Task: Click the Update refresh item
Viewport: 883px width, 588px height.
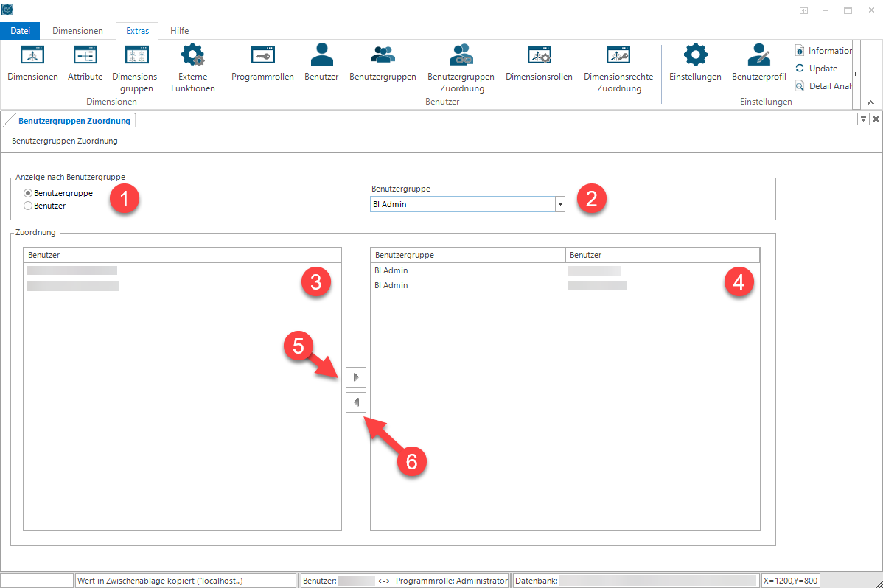Action: 817,68
